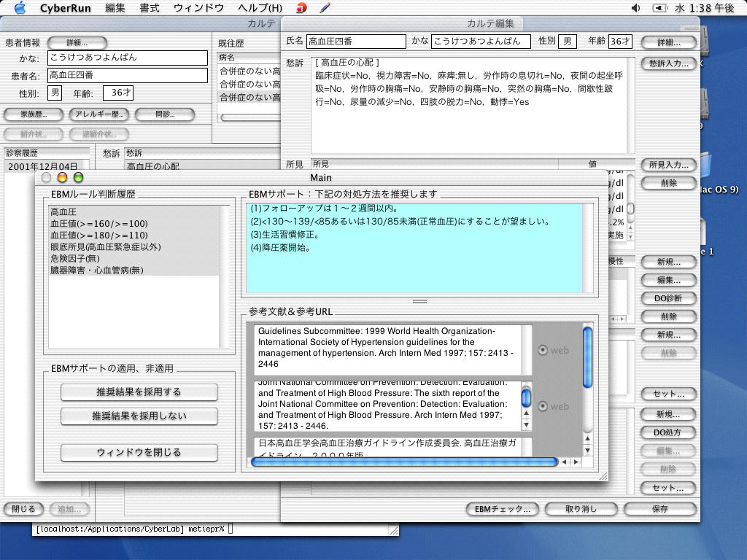Viewport: 747px width, 560px height.
Task: Click the green zoom button of Main window
Action: pyautogui.click(x=78, y=177)
